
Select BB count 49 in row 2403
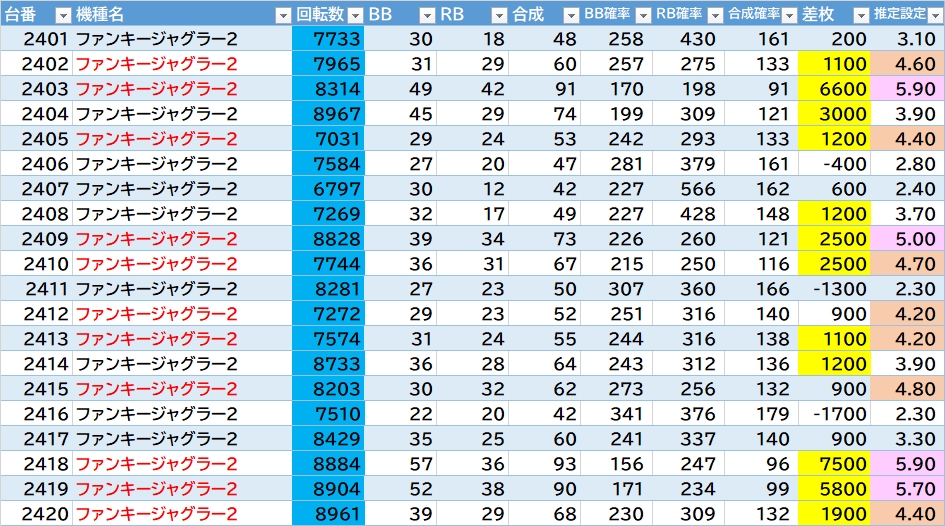[400, 89]
